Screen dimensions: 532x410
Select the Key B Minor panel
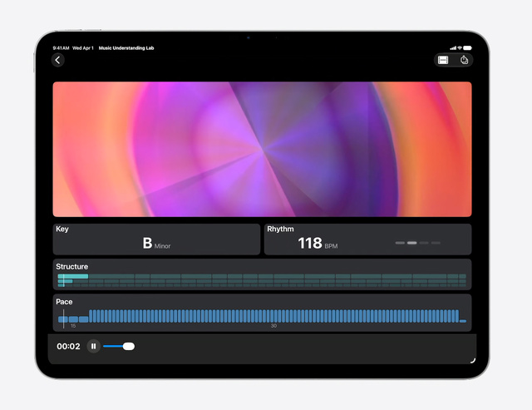[156, 240]
